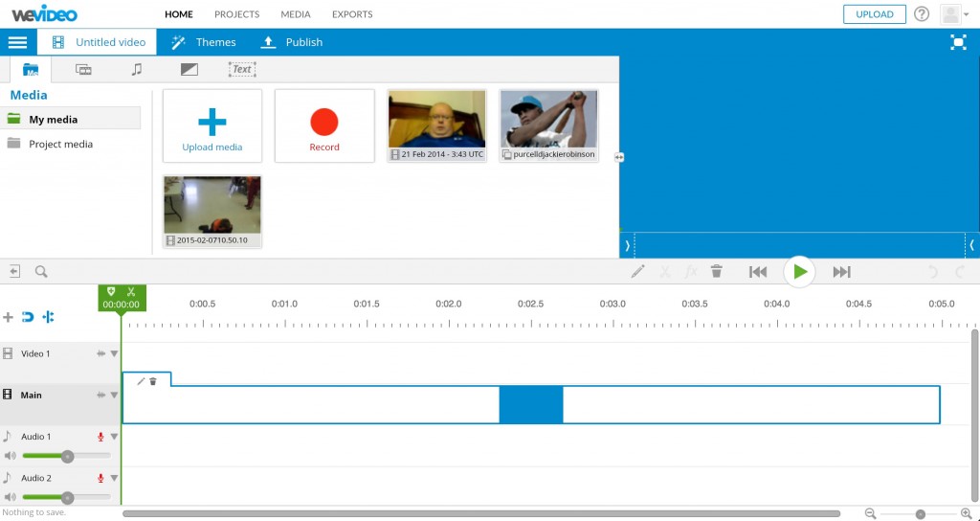Adjust the Audio 2 volume slider
The image size is (980, 521).
(67, 498)
